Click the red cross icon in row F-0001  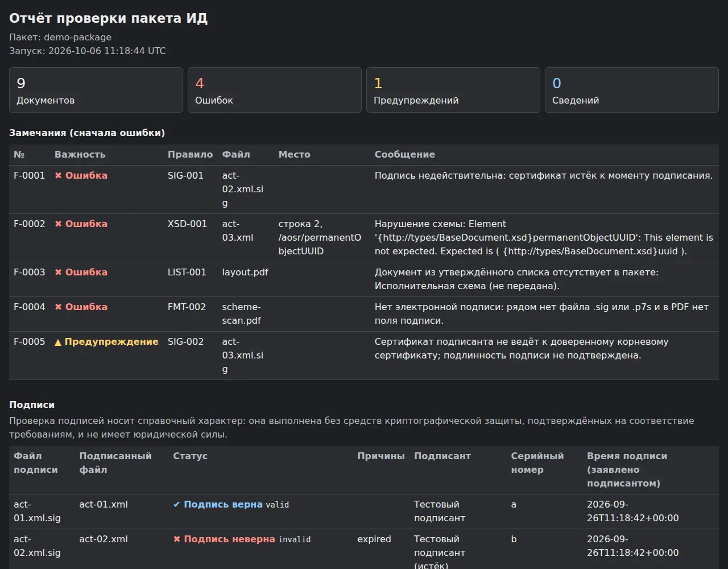coord(58,176)
